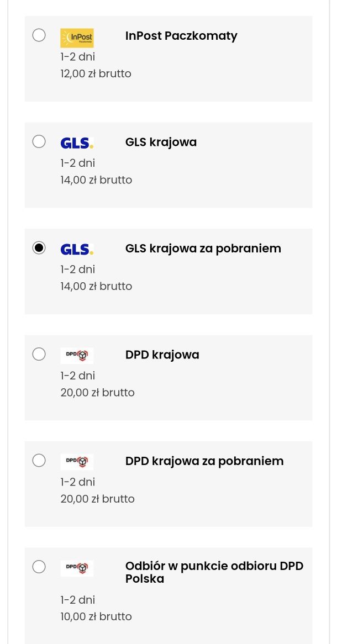Select radio for Odbiór w punkcie odbioru DPD
The height and width of the screenshot is (644, 337).
[x=39, y=567]
